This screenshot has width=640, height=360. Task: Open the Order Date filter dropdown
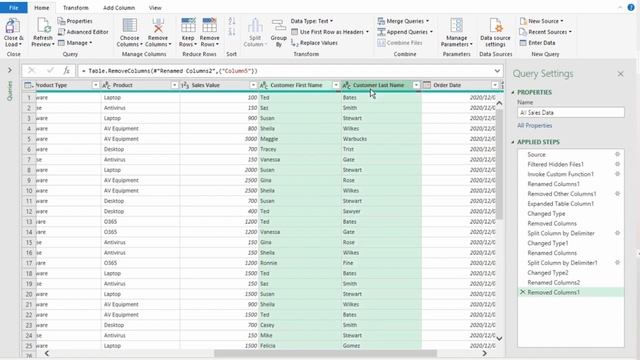(495, 85)
